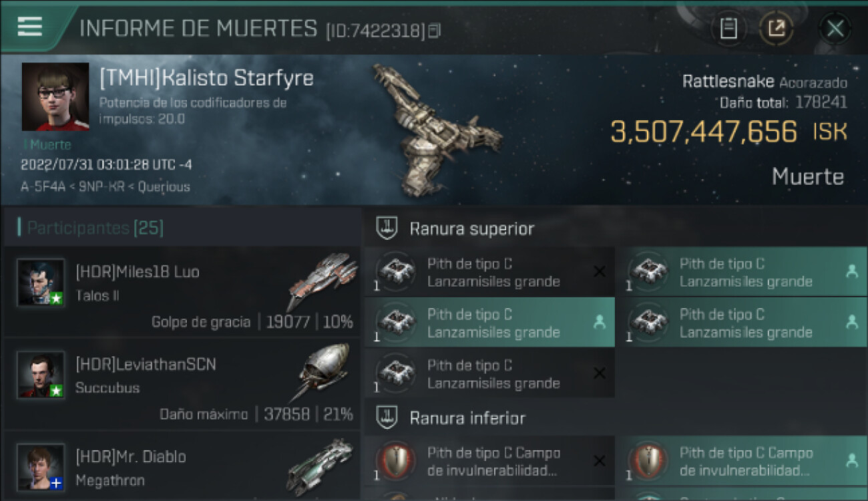Select the Talos II ship icon
This screenshot has width=868, height=501.
click(322, 281)
